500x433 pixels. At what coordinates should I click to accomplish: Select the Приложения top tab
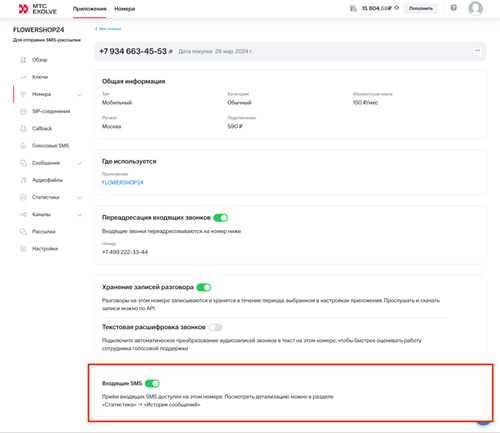tap(90, 9)
